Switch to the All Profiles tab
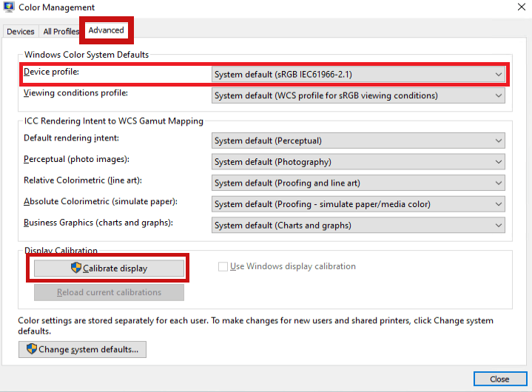The image size is (532, 392). pyautogui.click(x=61, y=32)
